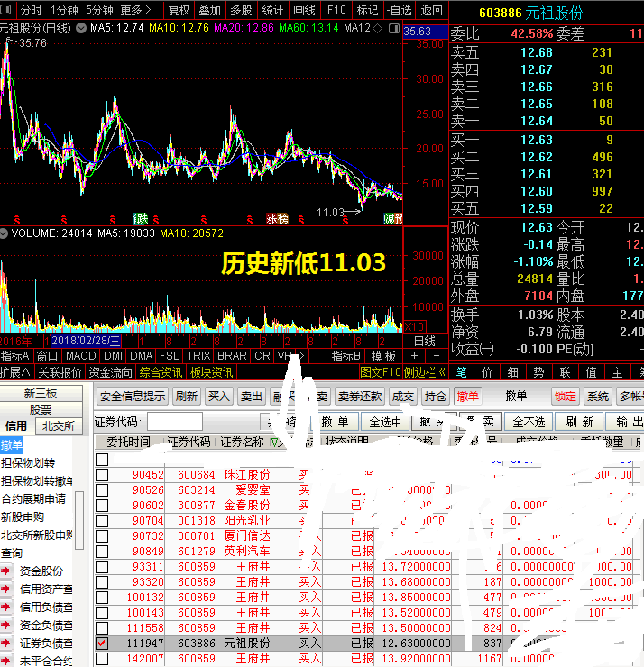Screen dimensions: 644x667
Task: Click the 卖出 trade button
Action: coord(251,397)
